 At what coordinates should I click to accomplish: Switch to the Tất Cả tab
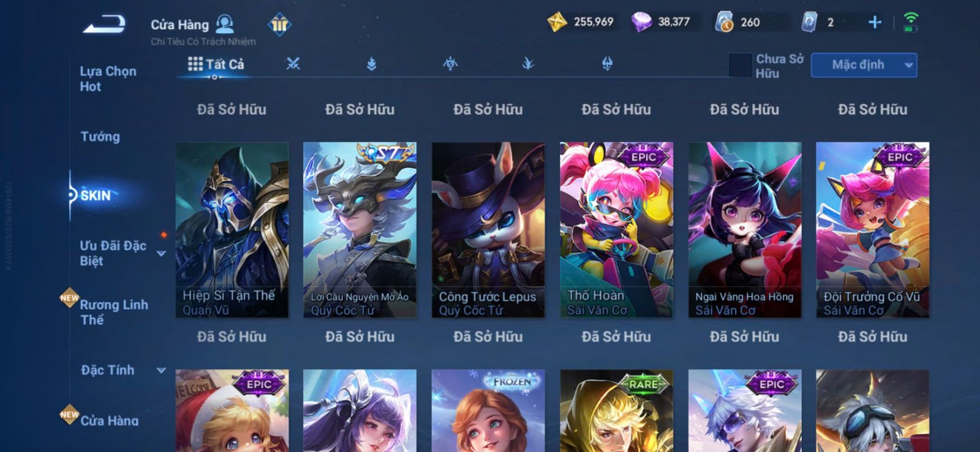point(216,64)
